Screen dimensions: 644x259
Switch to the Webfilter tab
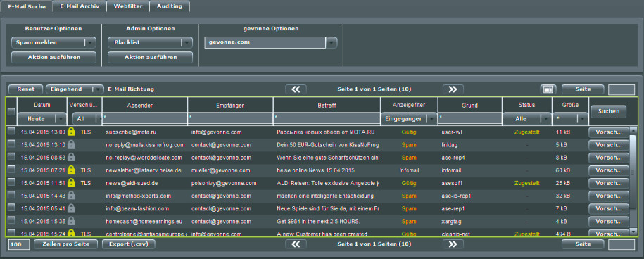click(x=127, y=6)
